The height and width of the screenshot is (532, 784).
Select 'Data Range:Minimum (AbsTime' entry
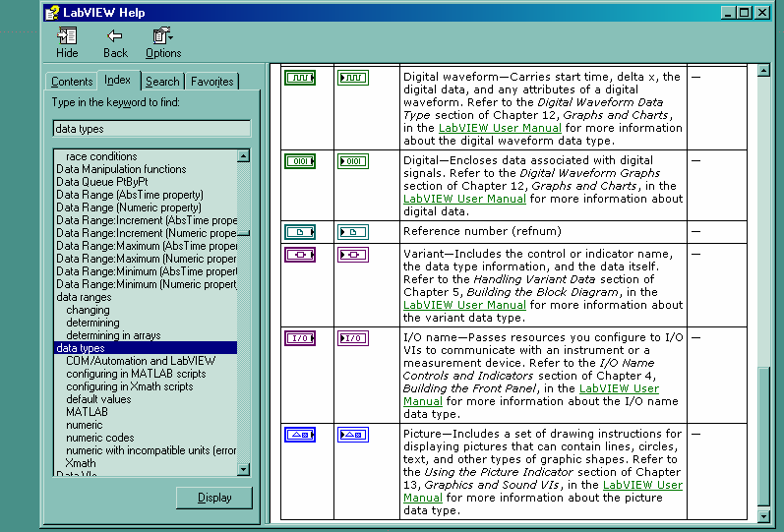146,271
